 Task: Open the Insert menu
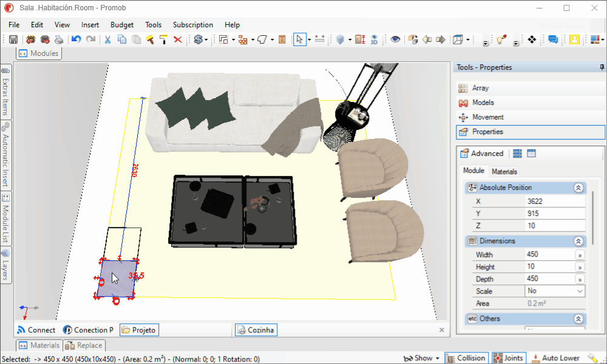tap(90, 25)
